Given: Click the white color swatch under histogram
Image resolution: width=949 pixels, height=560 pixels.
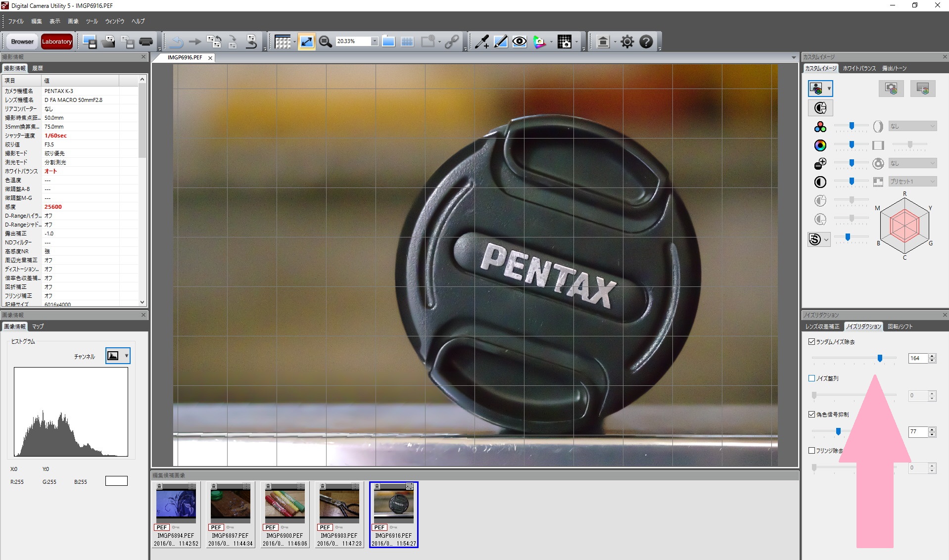Looking at the screenshot, I should click(116, 481).
